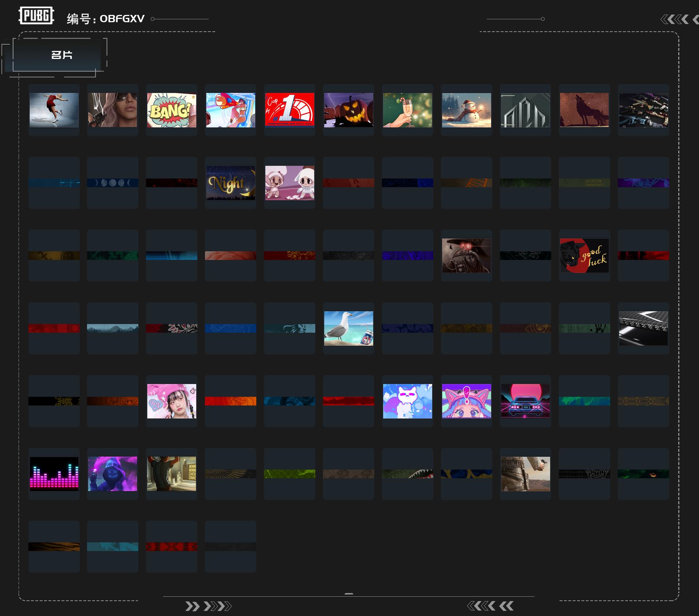Viewport: 699px width, 616px height.
Task: Select the seagull on beach namecard
Action: pos(348,328)
